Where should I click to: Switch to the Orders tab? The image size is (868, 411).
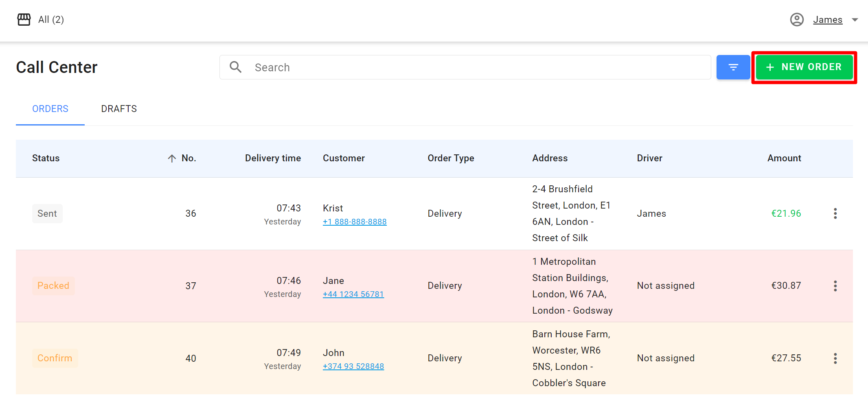coord(50,109)
